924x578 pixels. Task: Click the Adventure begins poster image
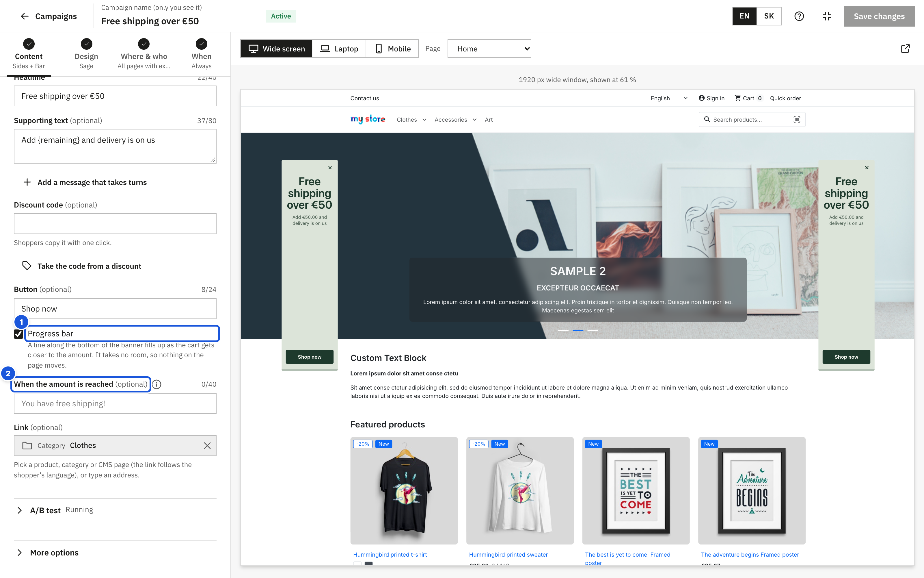[751, 490]
